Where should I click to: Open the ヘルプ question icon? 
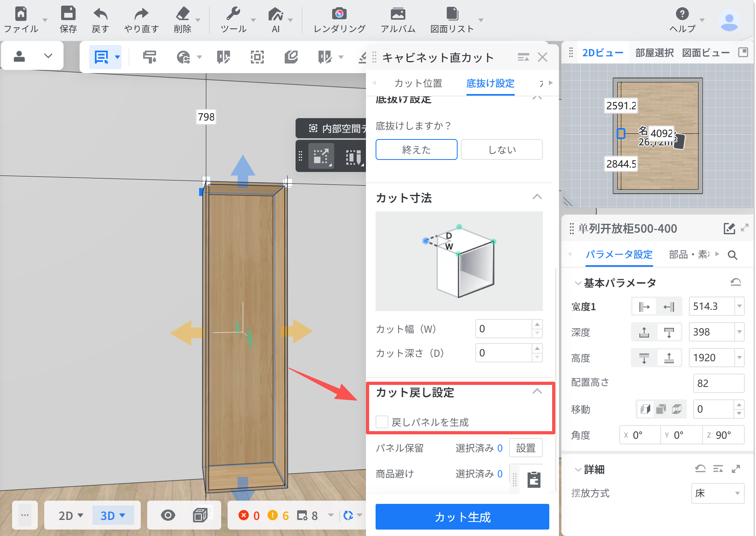click(682, 14)
